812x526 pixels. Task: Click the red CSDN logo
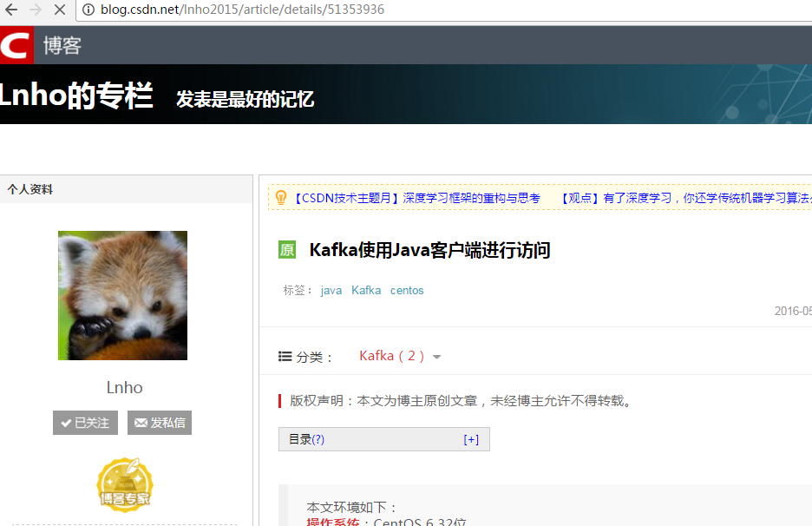16,46
